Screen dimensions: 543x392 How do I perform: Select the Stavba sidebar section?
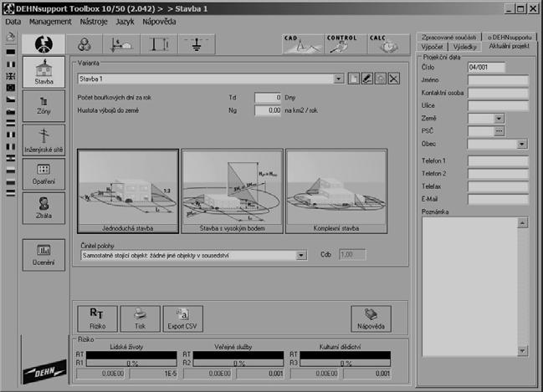pyautogui.click(x=44, y=72)
